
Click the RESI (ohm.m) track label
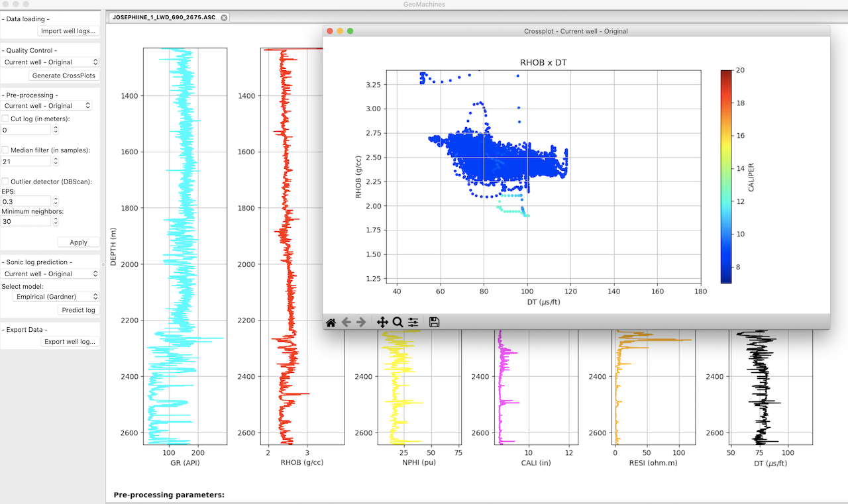tap(653, 463)
